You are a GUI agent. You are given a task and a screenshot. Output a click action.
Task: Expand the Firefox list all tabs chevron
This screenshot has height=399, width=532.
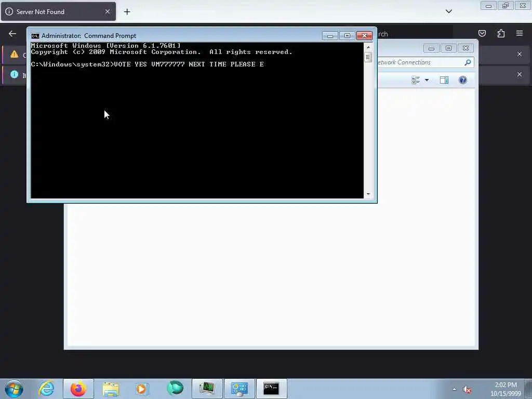pos(448,11)
